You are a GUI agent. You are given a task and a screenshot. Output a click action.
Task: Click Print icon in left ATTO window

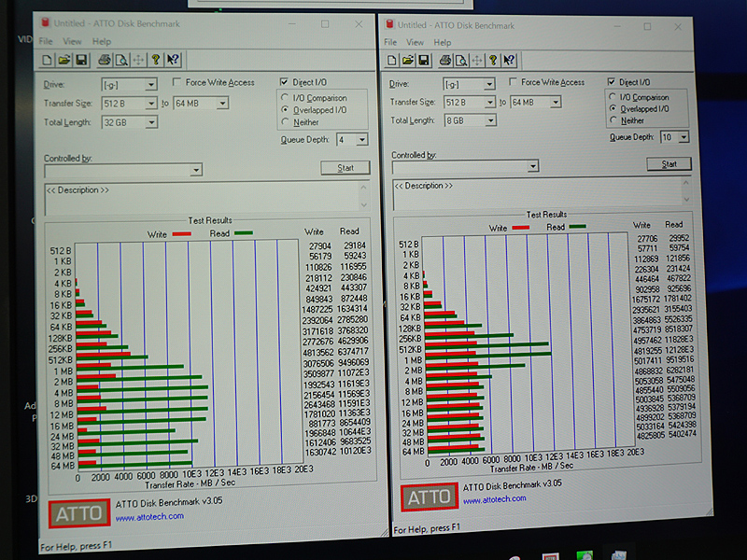click(x=105, y=60)
